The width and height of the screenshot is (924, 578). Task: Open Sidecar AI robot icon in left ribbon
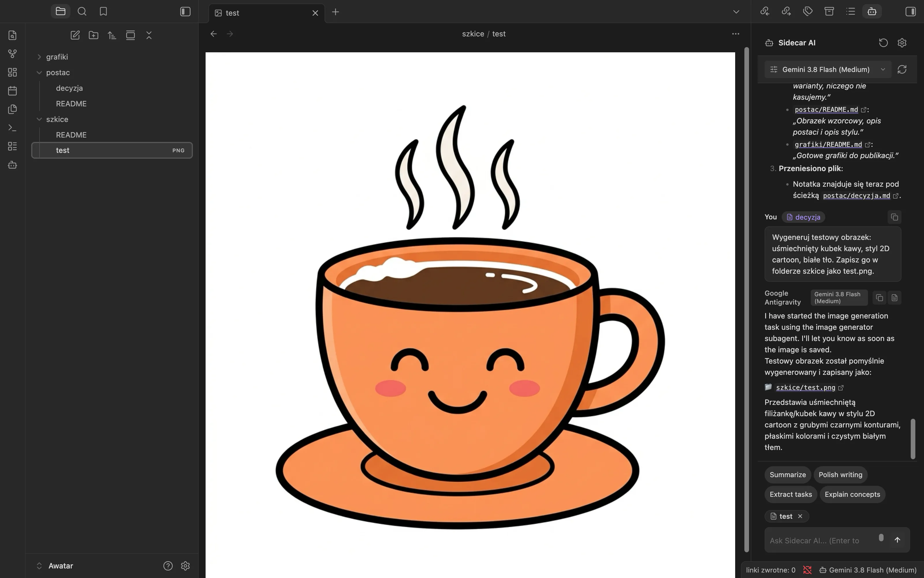[x=12, y=165]
